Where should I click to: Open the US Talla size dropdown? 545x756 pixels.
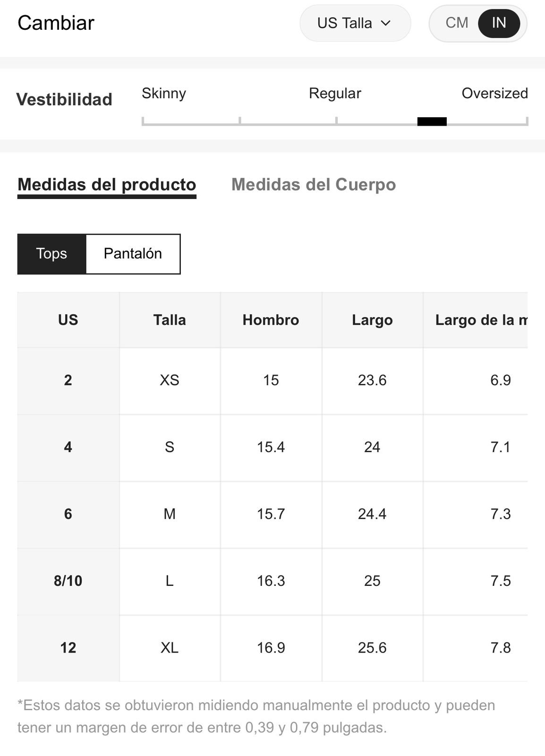pyautogui.click(x=355, y=23)
